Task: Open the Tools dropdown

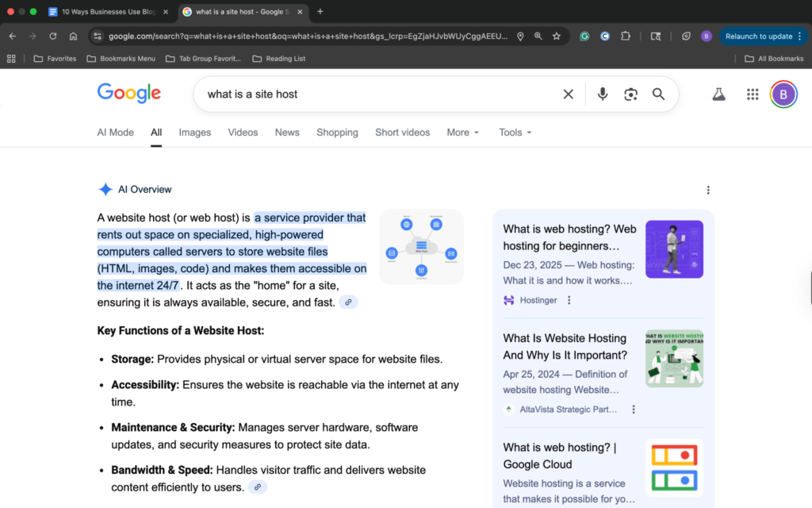Action: pos(514,133)
